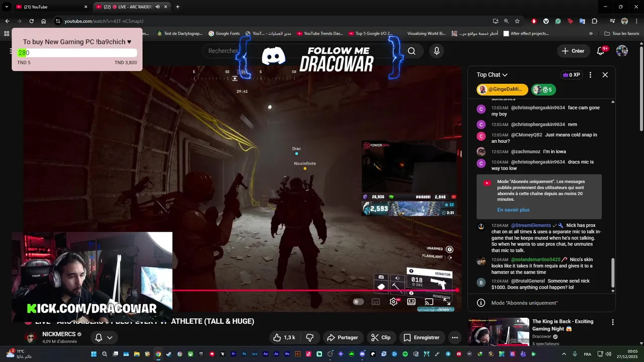The height and width of the screenshot is (362, 644).
Task: Open the media controls icon in toolbar
Action: click(612, 21)
